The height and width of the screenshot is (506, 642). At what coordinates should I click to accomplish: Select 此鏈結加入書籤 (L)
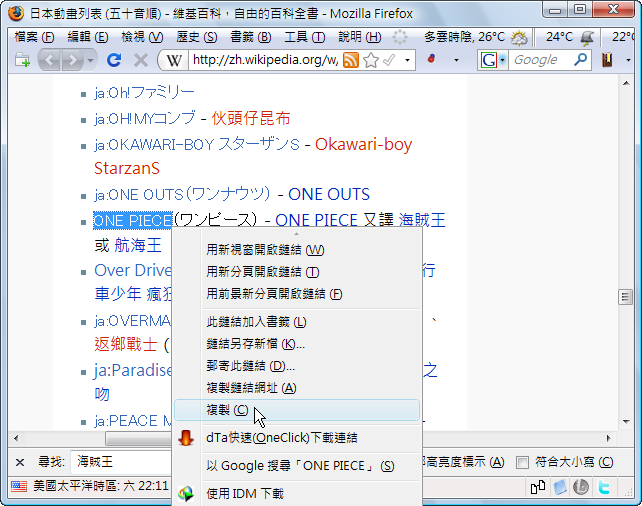[297, 322]
